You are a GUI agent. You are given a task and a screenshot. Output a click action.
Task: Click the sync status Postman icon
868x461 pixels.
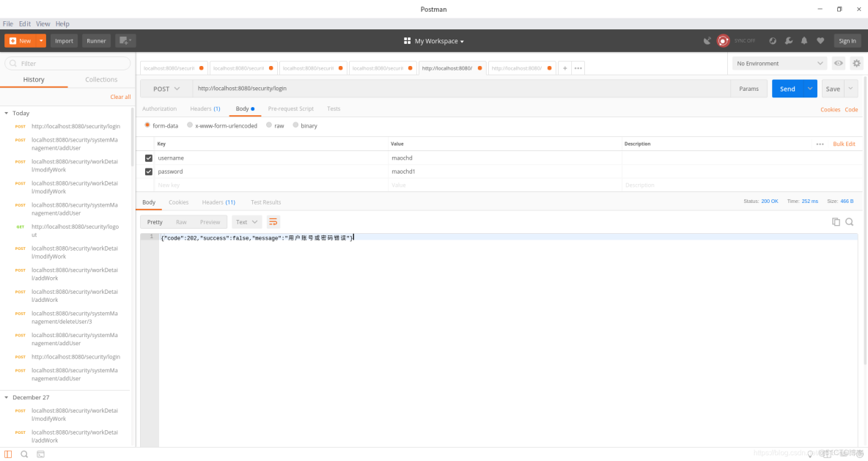[x=723, y=40]
